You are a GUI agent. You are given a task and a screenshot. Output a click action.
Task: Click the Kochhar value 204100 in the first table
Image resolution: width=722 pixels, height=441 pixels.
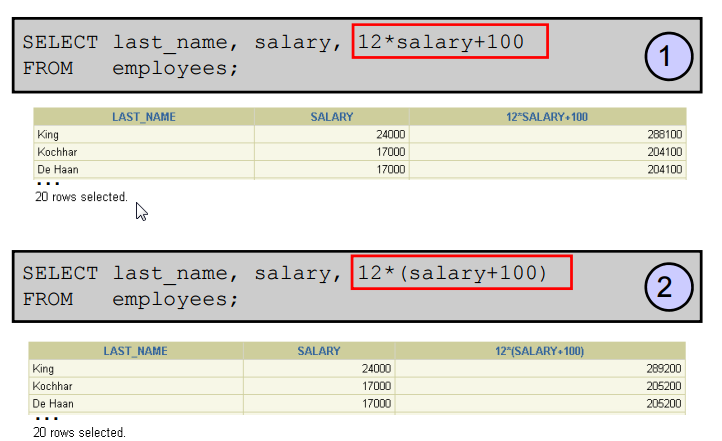pos(664,152)
